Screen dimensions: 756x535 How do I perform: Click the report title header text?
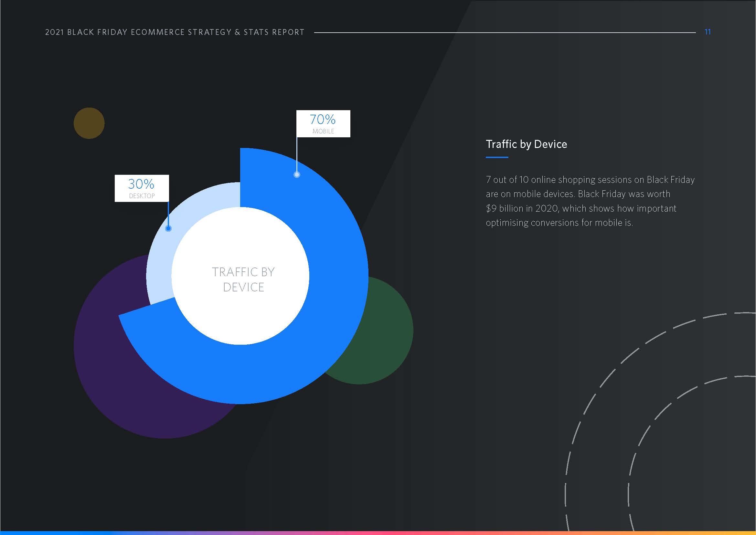point(175,32)
